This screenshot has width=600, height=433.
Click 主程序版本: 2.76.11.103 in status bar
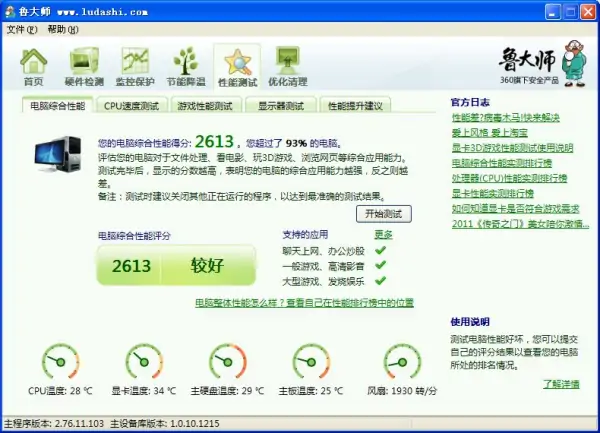pos(54,423)
